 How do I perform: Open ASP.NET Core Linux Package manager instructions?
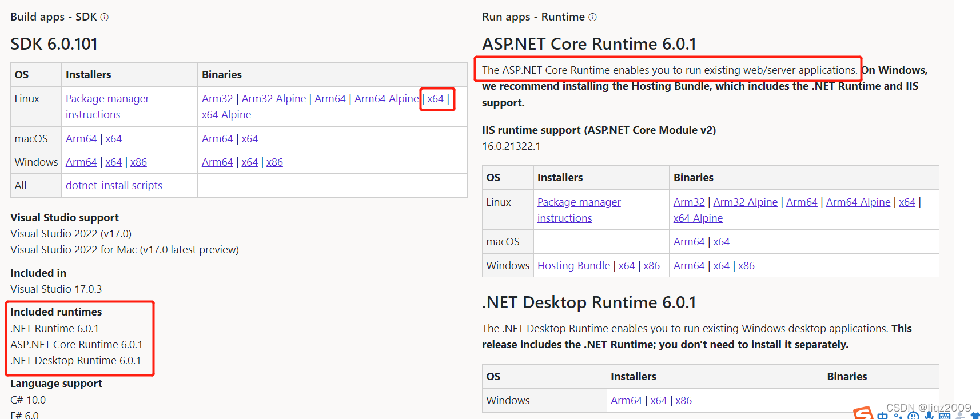[579, 210]
